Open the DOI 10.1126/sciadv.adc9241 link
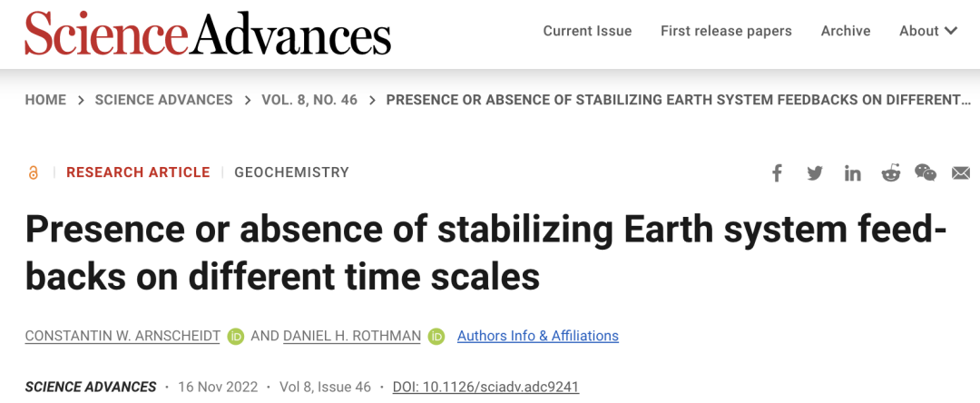980x403 pixels. (x=485, y=387)
